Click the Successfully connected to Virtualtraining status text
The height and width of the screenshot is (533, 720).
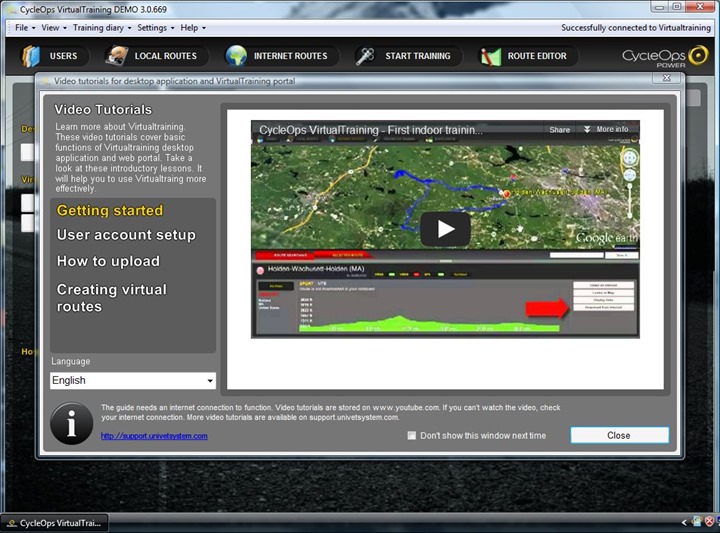[636, 28]
